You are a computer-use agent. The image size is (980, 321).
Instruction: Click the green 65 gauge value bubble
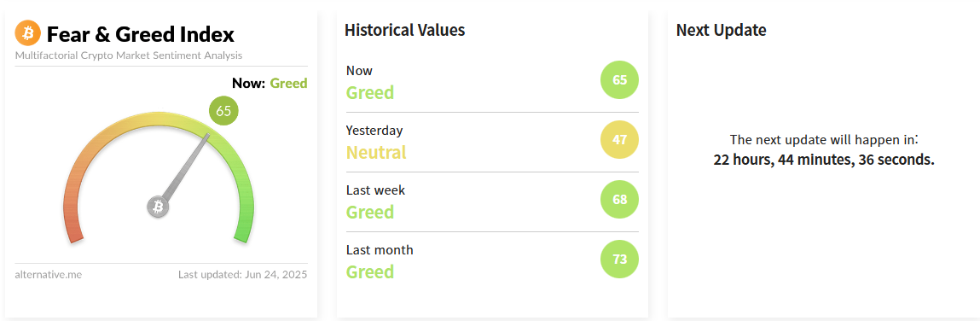pyautogui.click(x=223, y=111)
